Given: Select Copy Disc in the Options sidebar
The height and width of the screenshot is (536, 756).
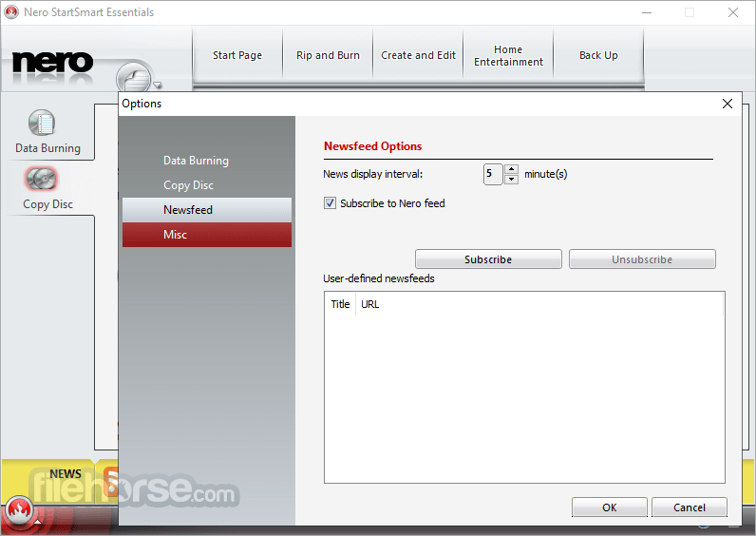Looking at the screenshot, I should click(207, 184).
